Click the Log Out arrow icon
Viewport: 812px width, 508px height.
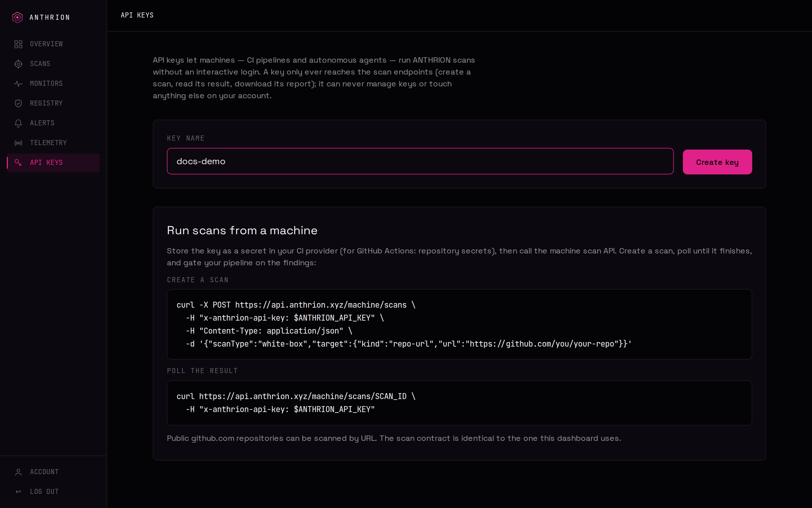point(18,492)
